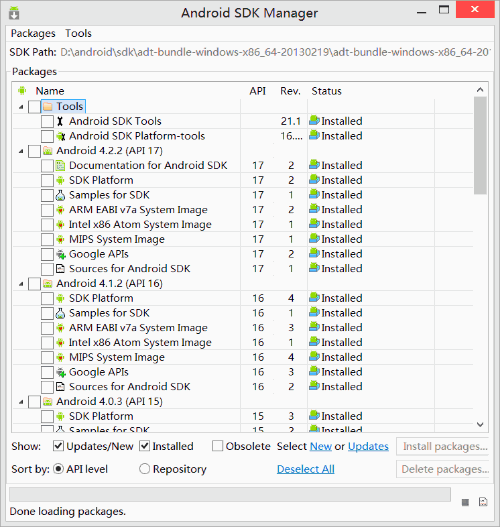This screenshot has height=527, width=500.
Task: Click the Install packages button
Action: tap(443, 446)
